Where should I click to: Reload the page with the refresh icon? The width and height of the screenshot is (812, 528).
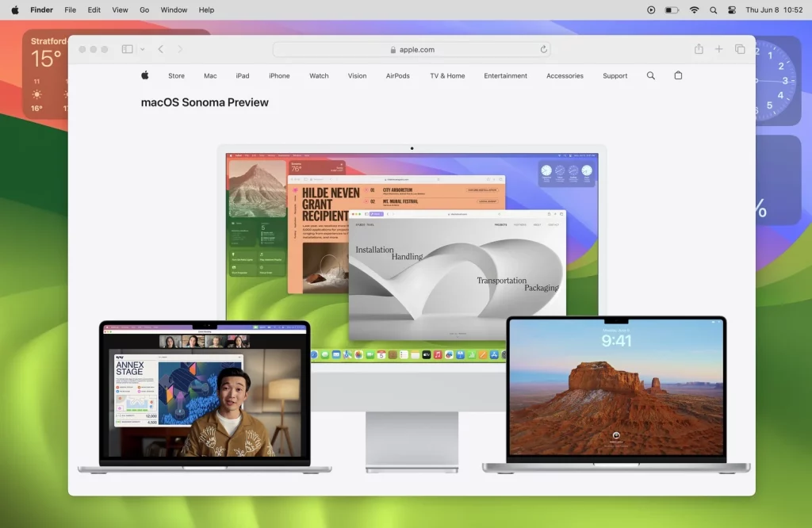pos(543,49)
